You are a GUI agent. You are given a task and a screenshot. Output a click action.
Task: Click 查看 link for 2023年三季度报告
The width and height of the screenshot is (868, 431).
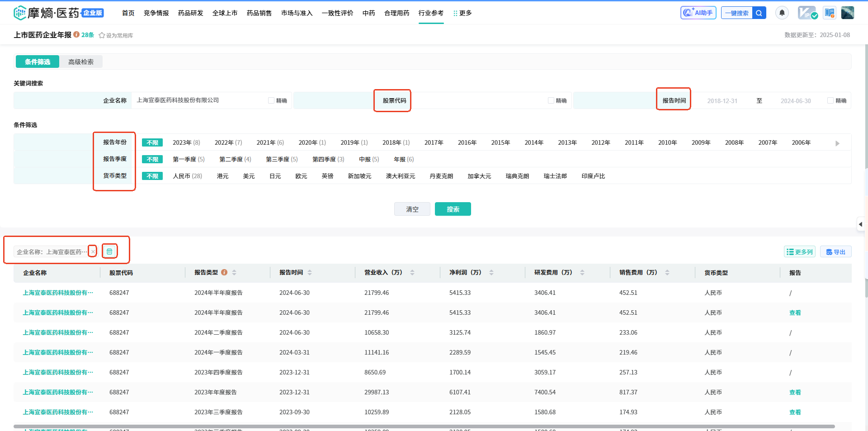(795, 412)
